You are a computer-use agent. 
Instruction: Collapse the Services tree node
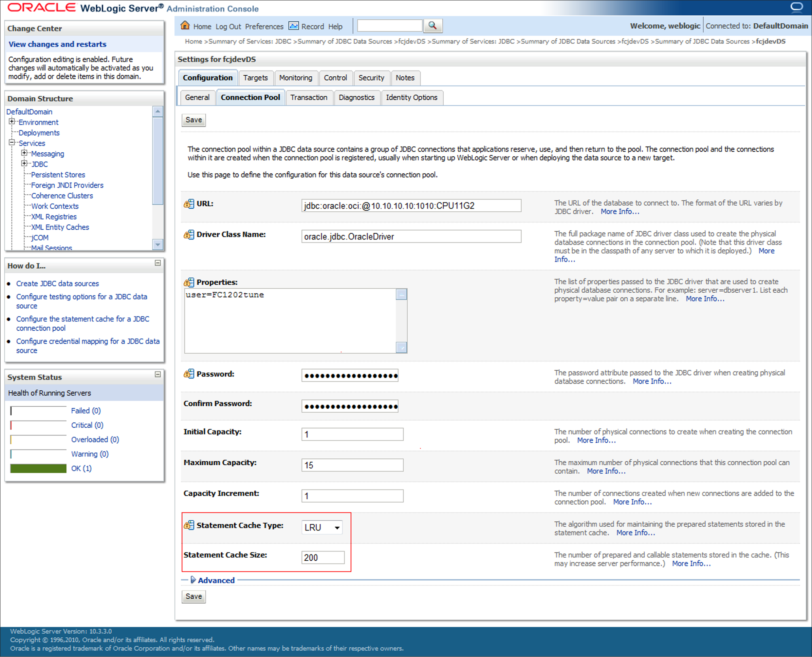pyautogui.click(x=12, y=143)
